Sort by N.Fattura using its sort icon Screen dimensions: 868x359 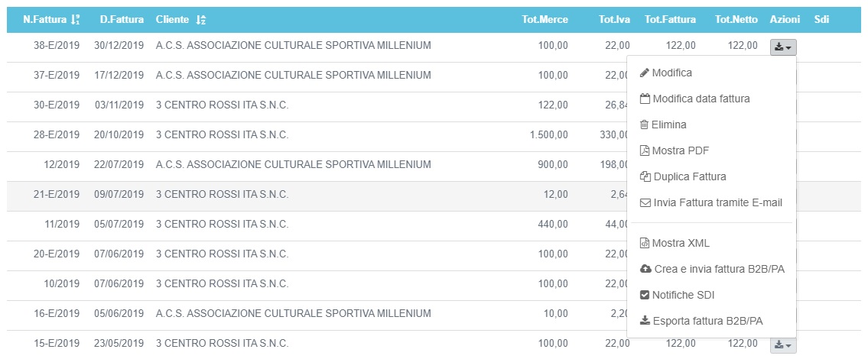[75, 20]
